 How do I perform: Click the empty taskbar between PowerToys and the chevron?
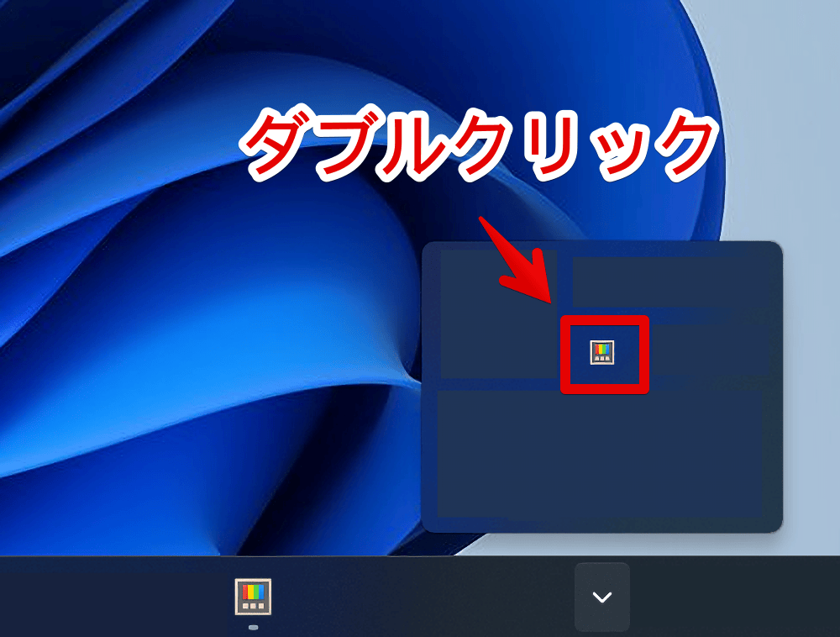tap(420, 597)
